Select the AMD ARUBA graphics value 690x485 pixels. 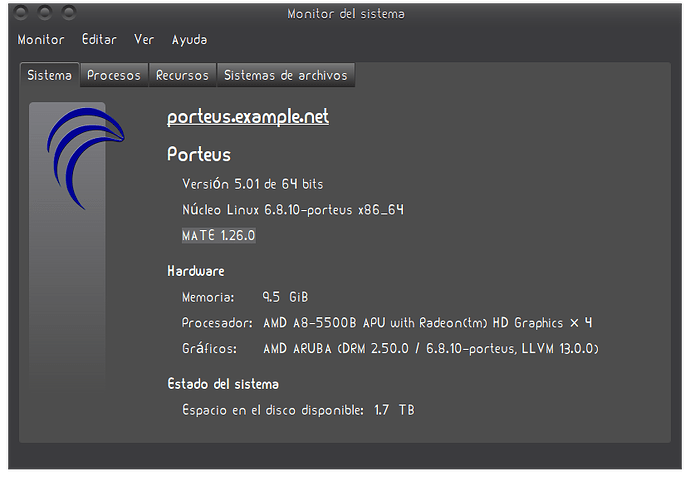(x=431, y=349)
